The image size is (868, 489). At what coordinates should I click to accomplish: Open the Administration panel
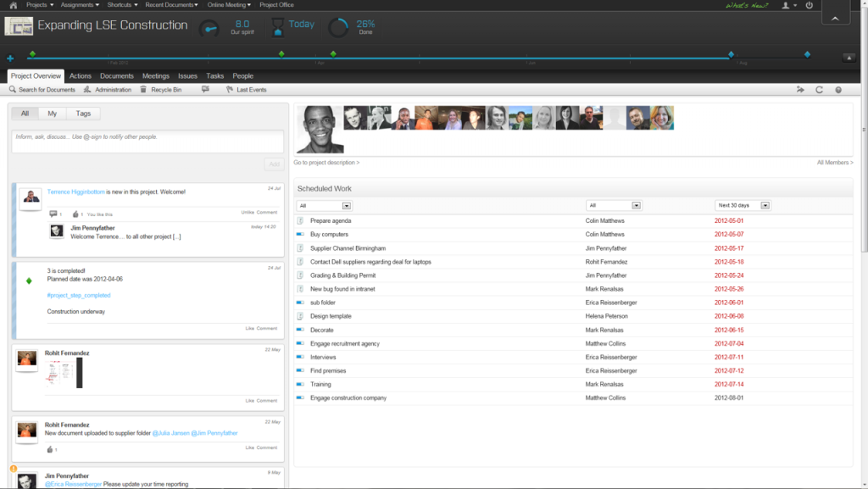point(114,89)
